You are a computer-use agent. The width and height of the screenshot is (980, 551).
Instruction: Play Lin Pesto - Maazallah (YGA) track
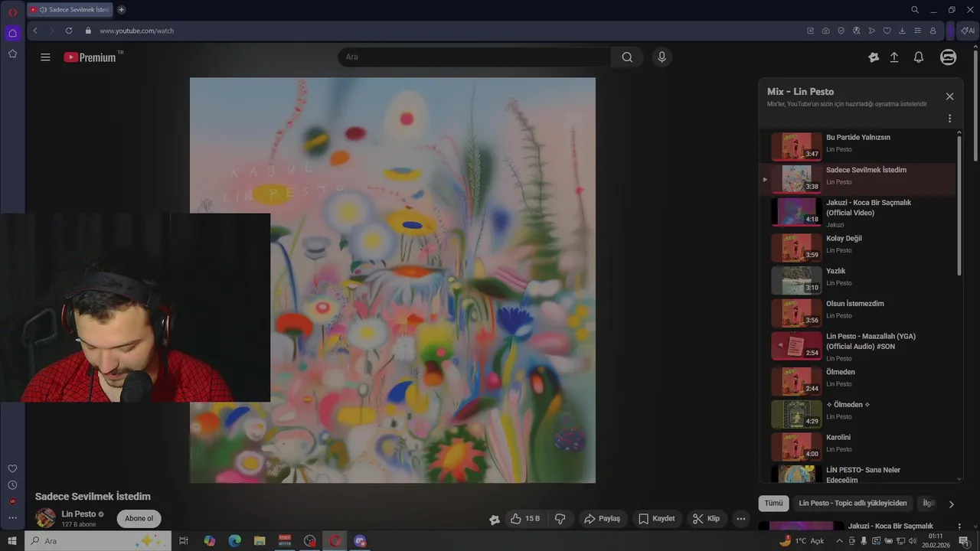pos(857,346)
